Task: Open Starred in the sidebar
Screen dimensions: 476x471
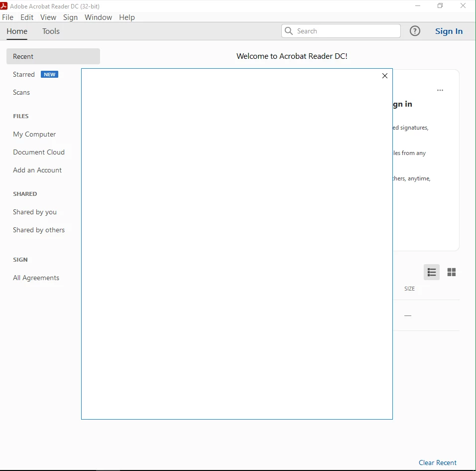Action: coord(24,74)
